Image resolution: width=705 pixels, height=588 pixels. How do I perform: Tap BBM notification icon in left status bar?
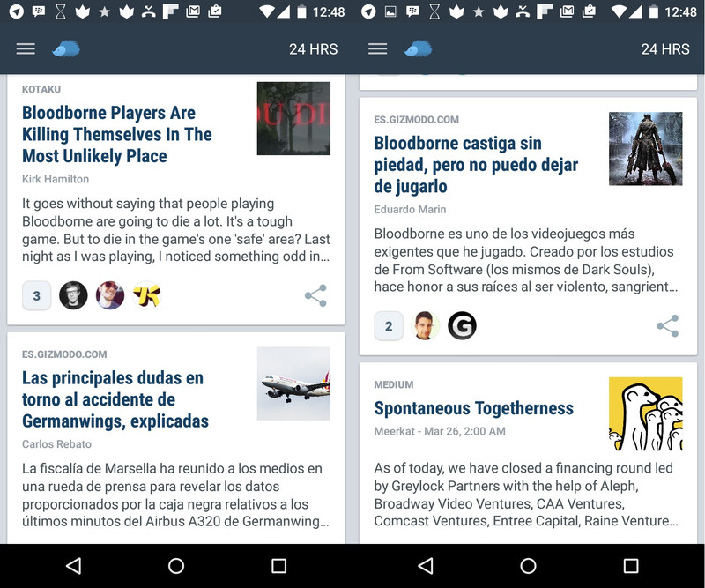pyautogui.click(x=39, y=11)
